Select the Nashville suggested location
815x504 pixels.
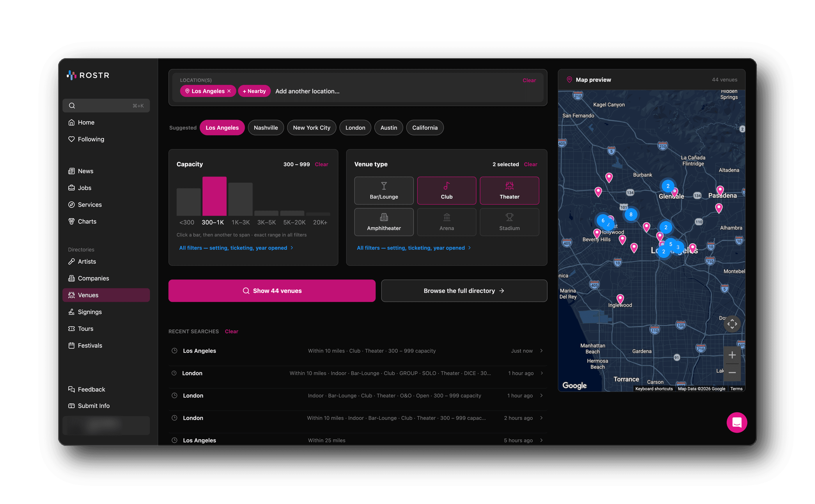point(266,128)
